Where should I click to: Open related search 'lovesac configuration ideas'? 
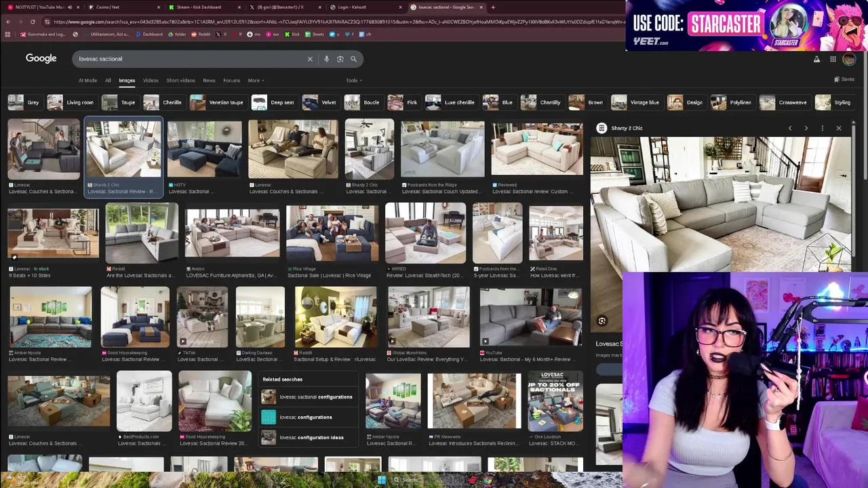click(x=308, y=438)
